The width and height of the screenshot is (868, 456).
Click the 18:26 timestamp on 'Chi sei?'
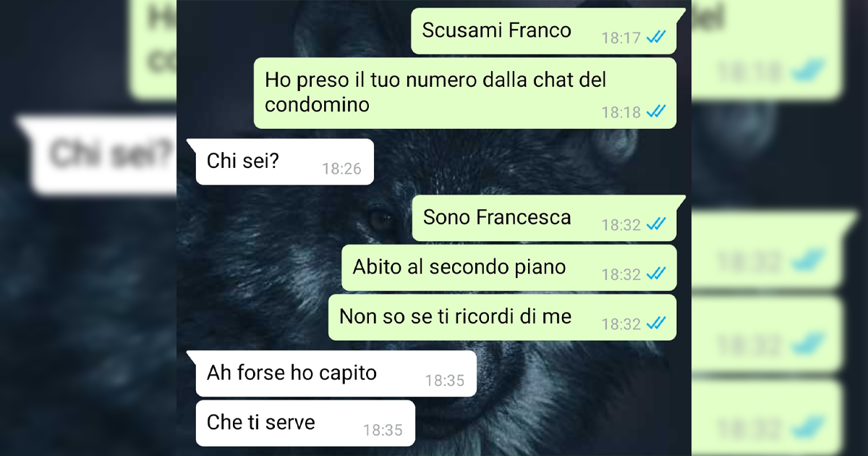coord(341,169)
